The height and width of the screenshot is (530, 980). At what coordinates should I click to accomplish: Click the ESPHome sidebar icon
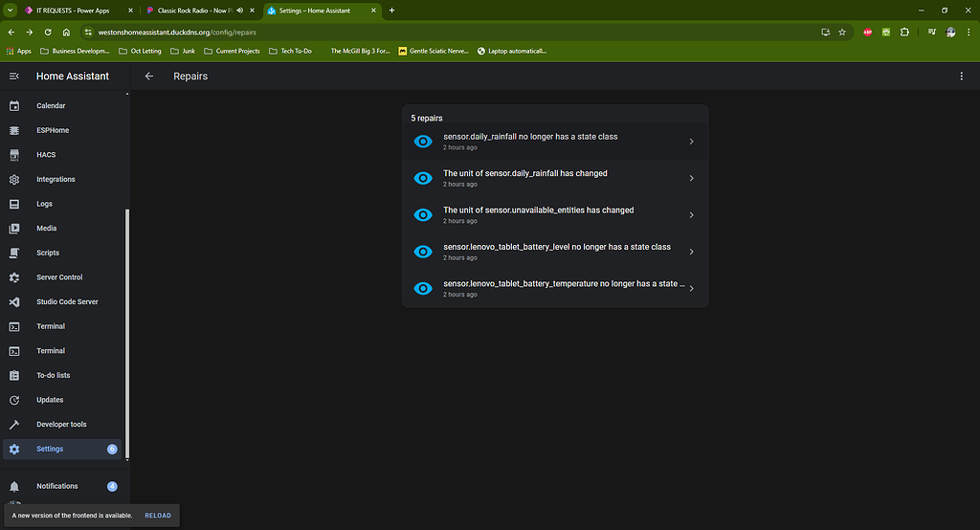pos(14,130)
